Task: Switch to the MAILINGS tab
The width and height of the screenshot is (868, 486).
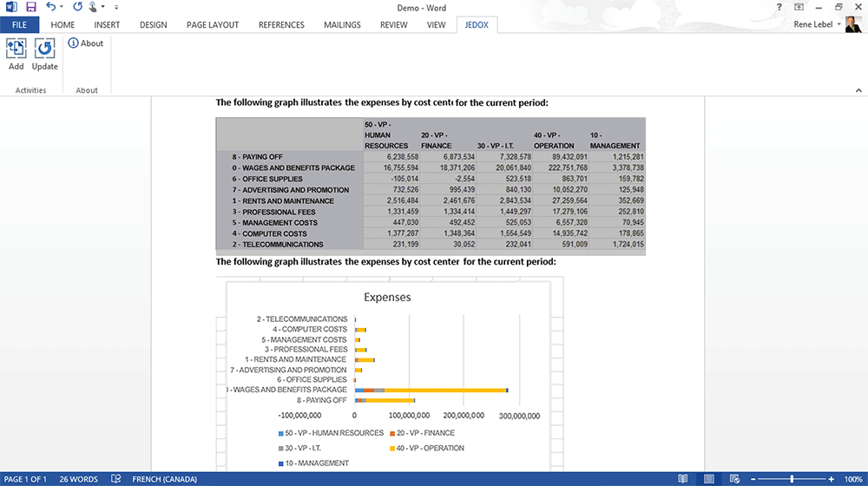Action: [342, 25]
